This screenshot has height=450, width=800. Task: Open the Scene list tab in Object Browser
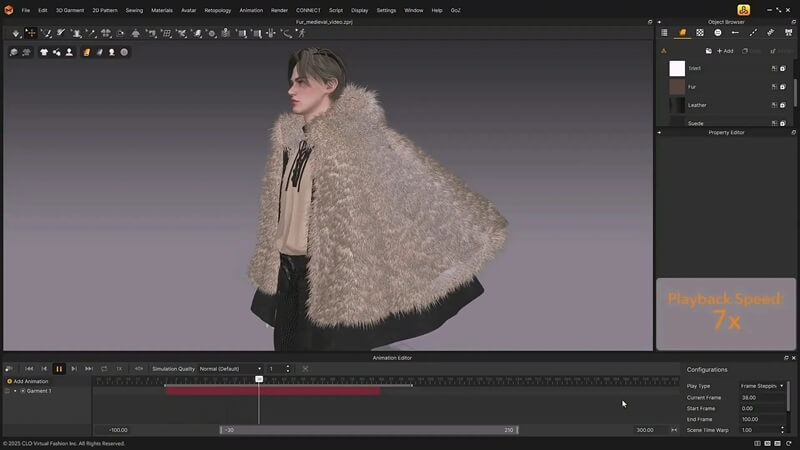coord(664,33)
